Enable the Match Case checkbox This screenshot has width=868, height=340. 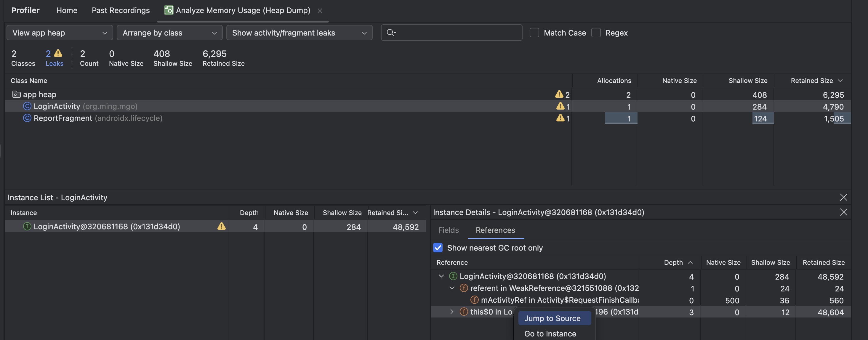pos(534,33)
